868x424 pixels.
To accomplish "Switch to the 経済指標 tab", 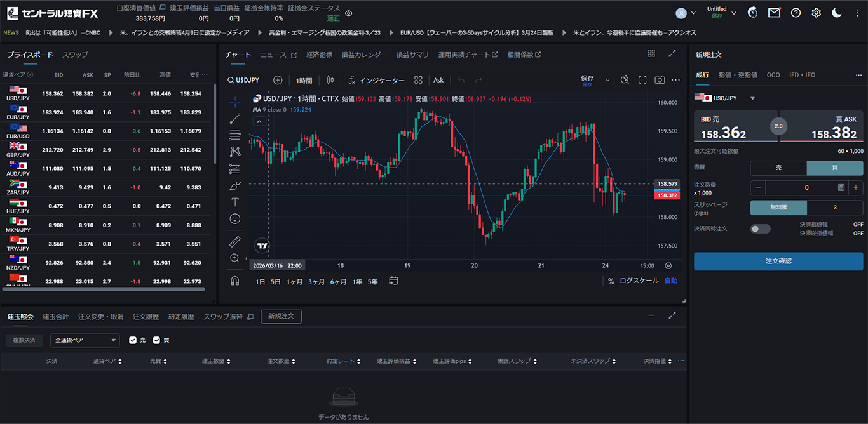I will [x=319, y=55].
